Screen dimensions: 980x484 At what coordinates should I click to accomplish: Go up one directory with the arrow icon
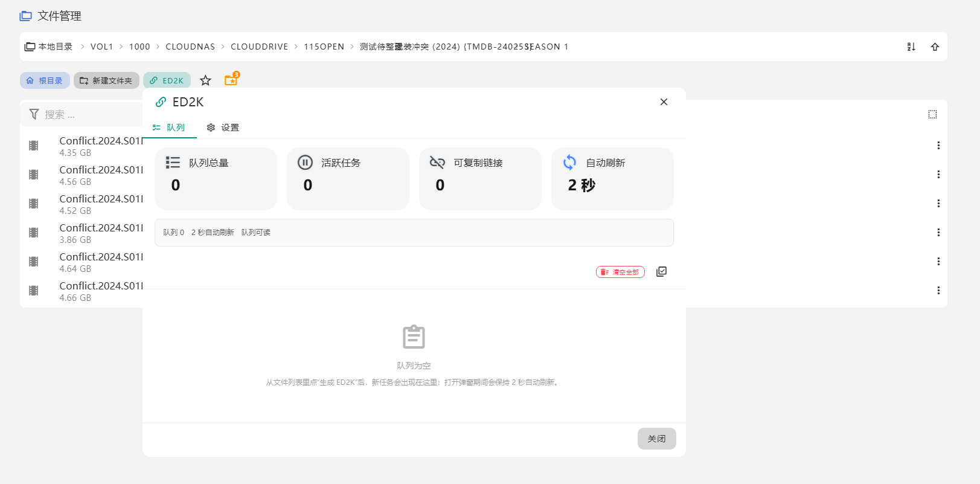[x=935, y=47]
